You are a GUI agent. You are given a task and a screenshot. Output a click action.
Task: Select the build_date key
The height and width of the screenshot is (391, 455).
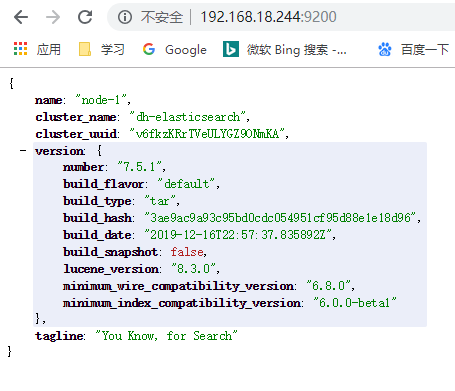tap(97, 235)
